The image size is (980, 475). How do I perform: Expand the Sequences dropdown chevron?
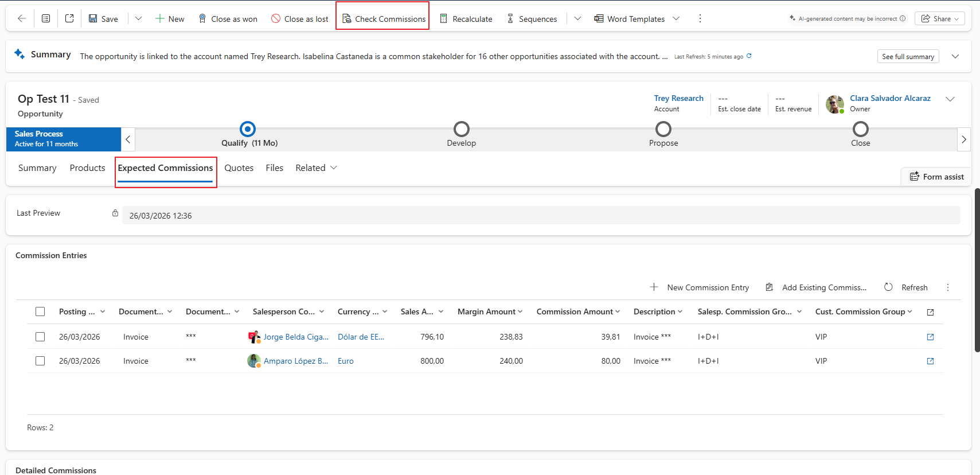577,18
